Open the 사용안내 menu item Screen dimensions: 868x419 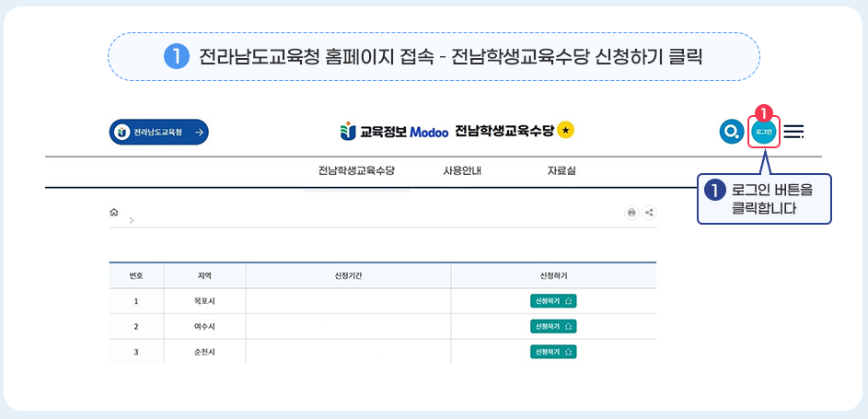pos(462,170)
